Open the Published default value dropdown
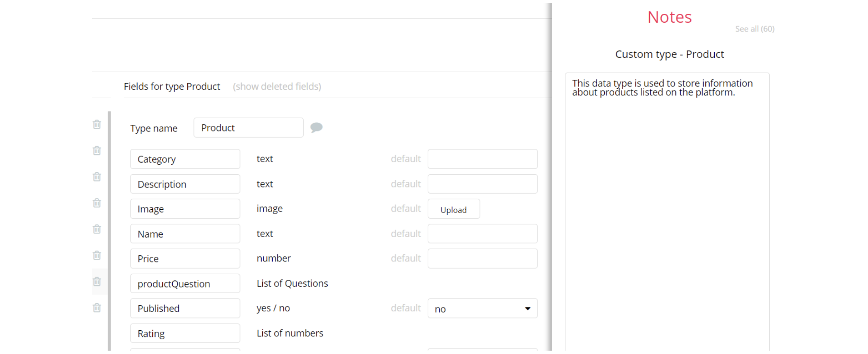Image resolution: width=868 pixels, height=354 pixels. pyautogui.click(x=482, y=308)
